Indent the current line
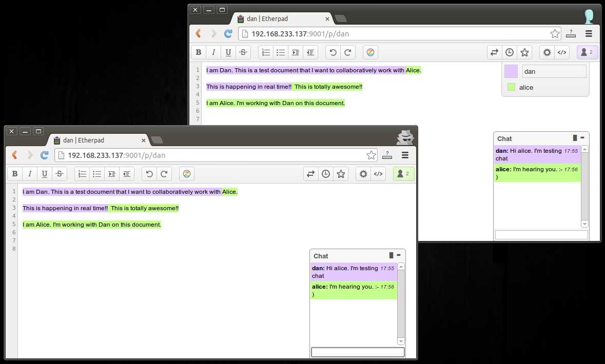The image size is (605, 364). (x=111, y=173)
